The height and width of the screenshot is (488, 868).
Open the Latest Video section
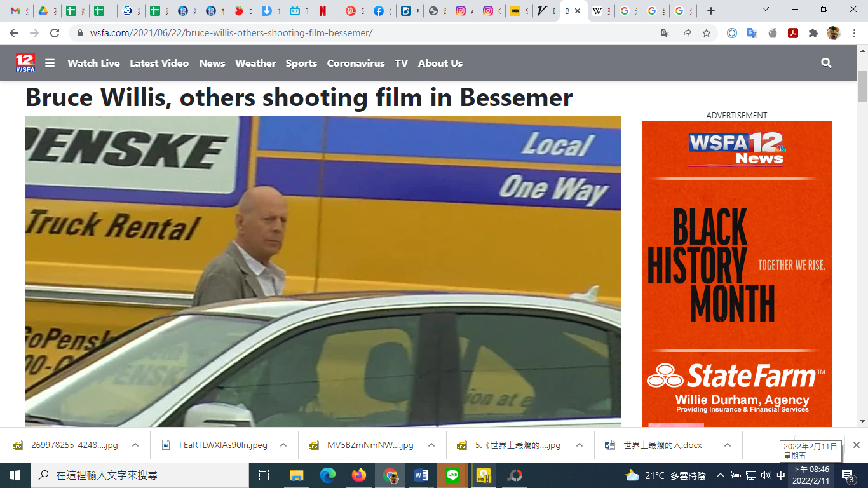(159, 63)
